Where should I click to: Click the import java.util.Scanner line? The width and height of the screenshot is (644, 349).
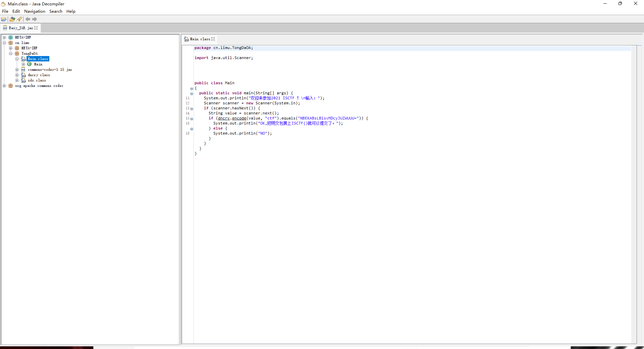224,58
